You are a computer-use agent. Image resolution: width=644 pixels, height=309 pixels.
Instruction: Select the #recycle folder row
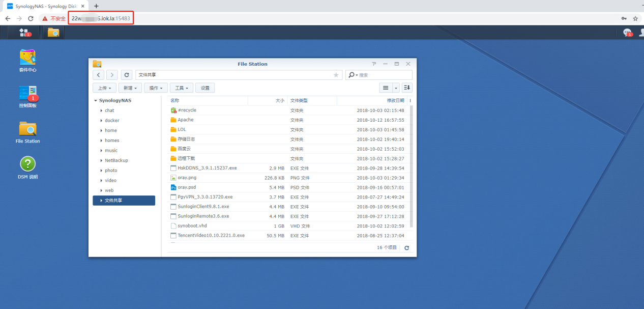coord(288,110)
